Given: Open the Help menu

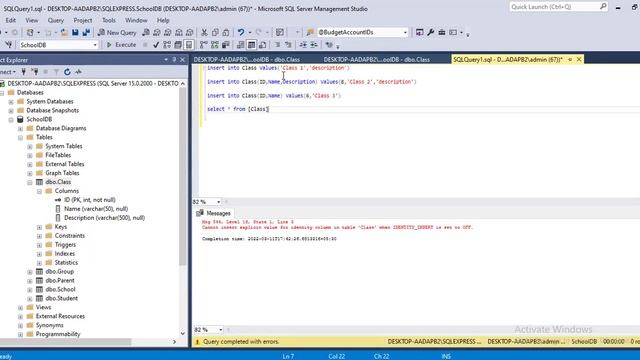Looking at the screenshot, I should click(x=163, y=20).
